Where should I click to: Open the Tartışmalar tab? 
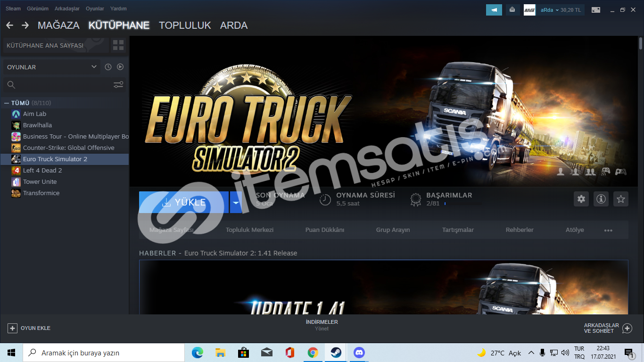coord(458,230)
